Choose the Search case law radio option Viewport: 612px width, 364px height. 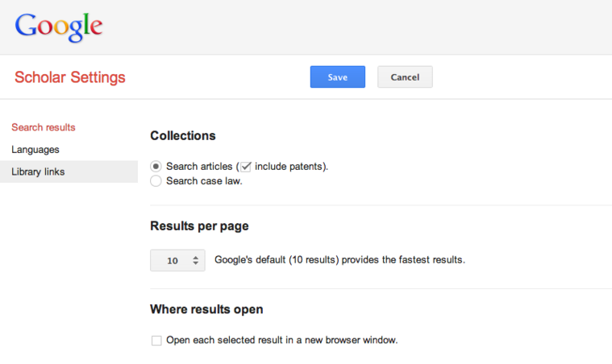click(x=156, y=180)
